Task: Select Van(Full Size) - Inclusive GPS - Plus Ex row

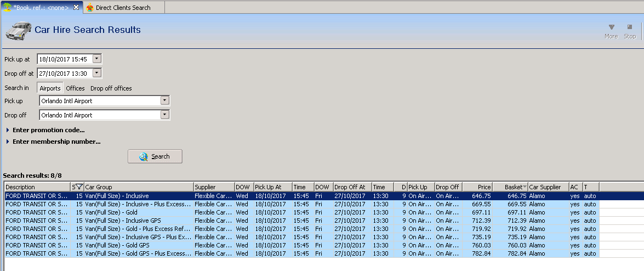Action: pyautogui.click(x=302, y=237)
